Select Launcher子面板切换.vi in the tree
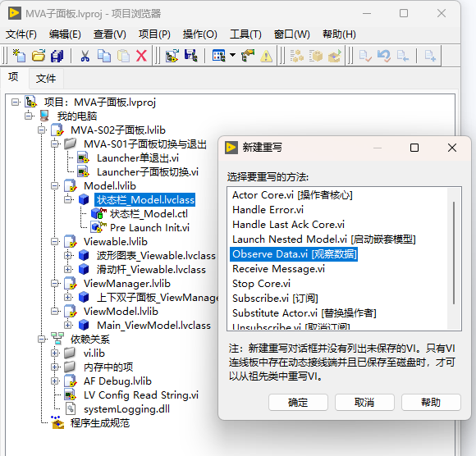The width and height of the screenshot is (476, 456). (x=148, y=172)
